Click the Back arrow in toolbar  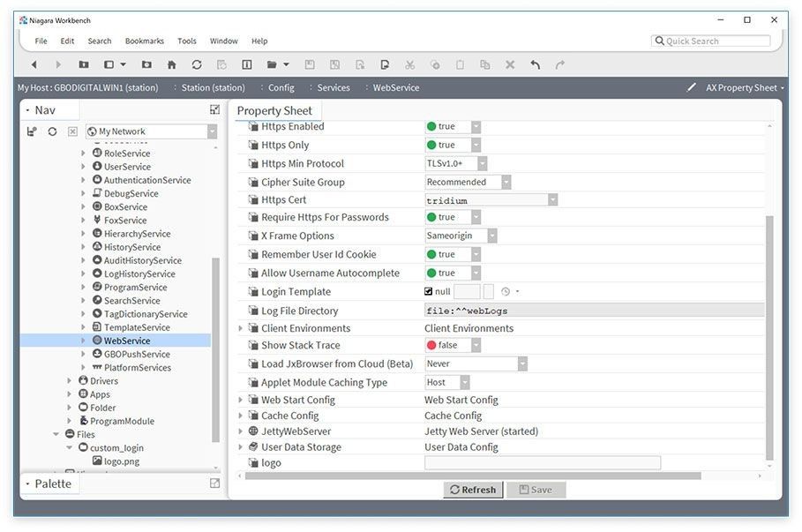34,64
